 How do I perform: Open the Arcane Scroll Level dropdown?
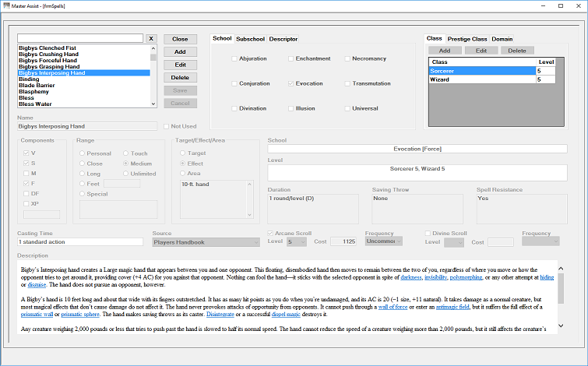click(297, 242)
